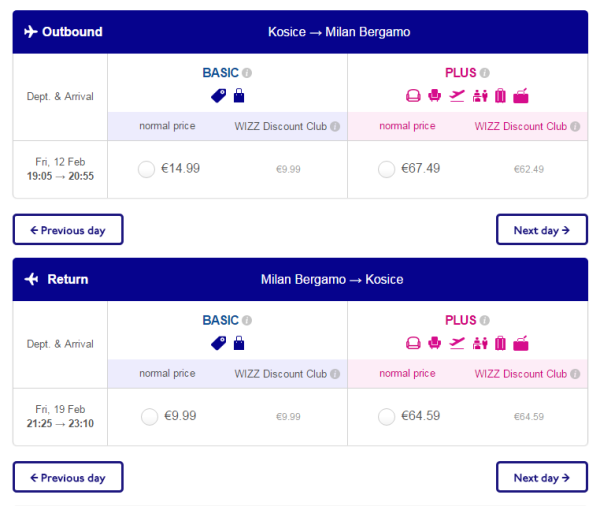Click outbound PLUS takeoff plane icon
The height and width of the screenshot is (506, 600).
[457, 96]
